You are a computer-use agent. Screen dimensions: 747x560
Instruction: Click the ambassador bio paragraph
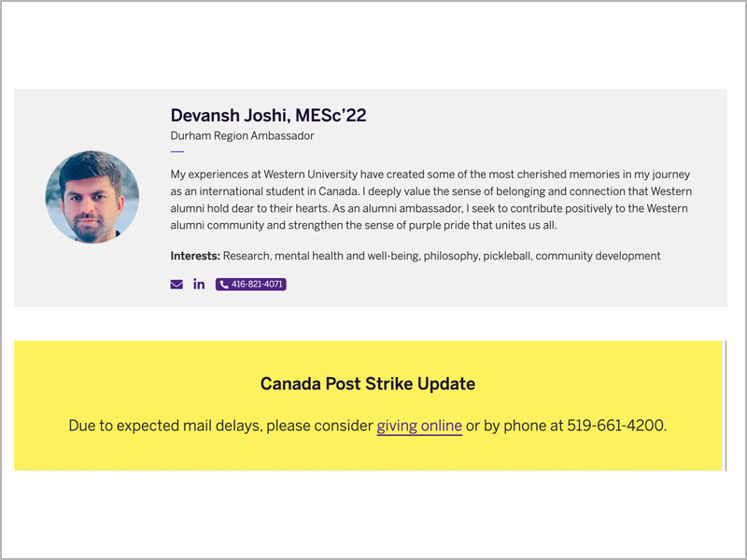pos(430,200)
